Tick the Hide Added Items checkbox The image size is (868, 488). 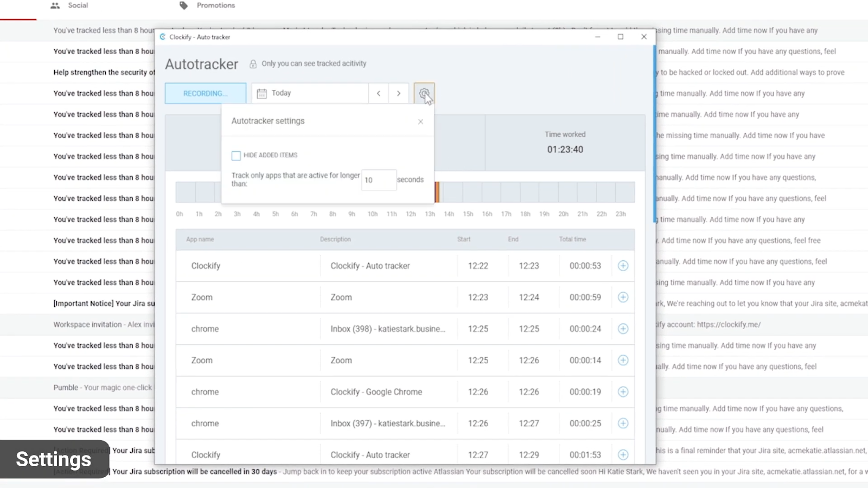point(236,156)
